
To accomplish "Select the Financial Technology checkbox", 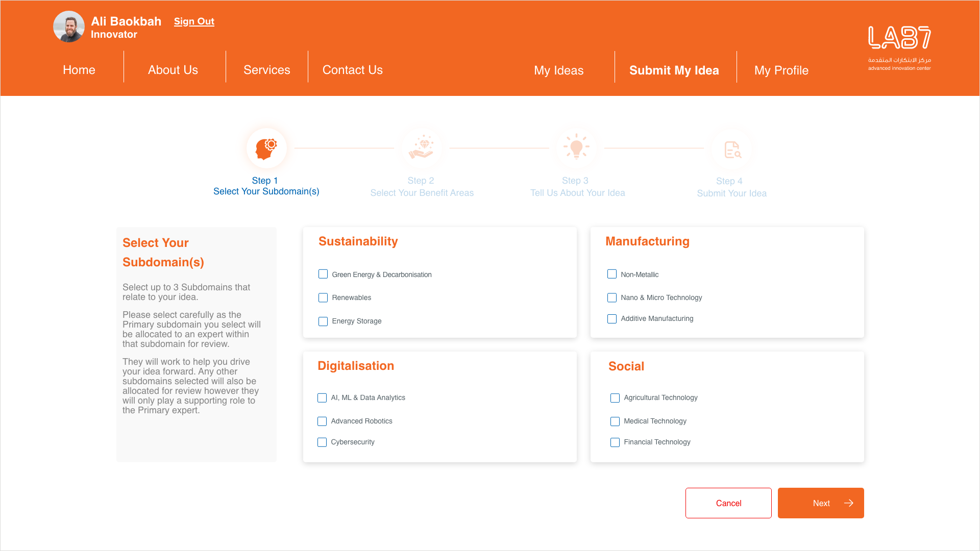I will [615, 442].
